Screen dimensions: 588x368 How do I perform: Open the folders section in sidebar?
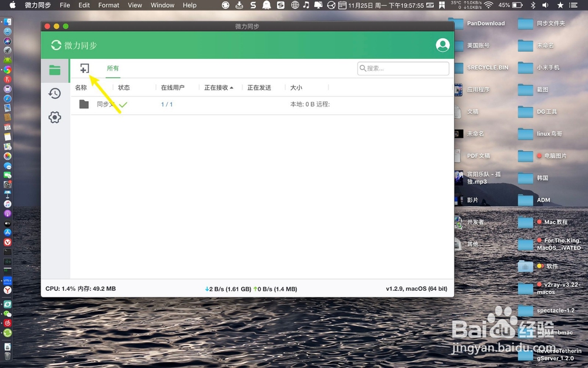click(x=55, y=70)
